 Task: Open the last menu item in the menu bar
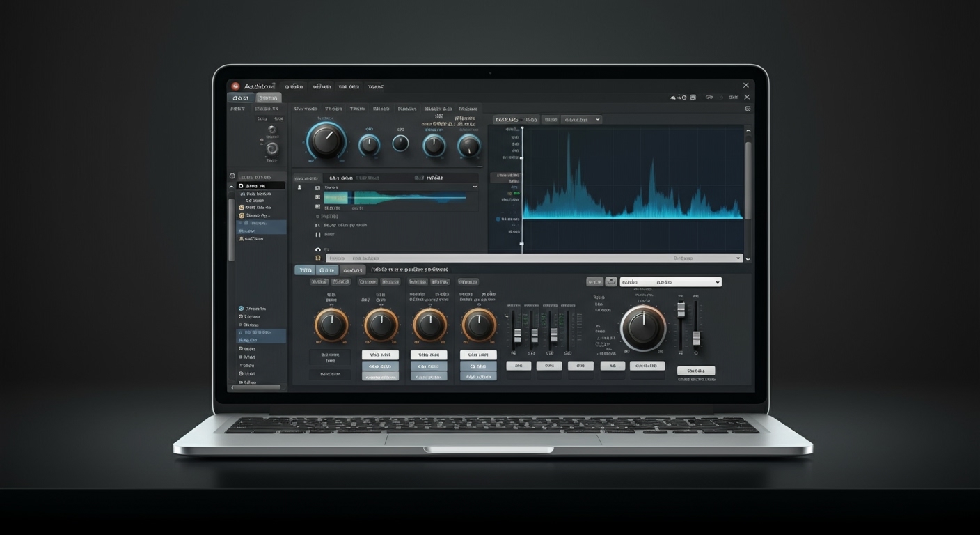[375, 86]
